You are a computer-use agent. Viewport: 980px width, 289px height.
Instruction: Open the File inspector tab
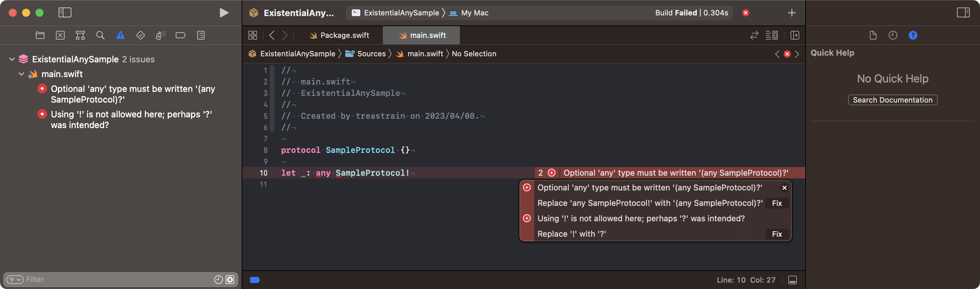pyautogui.click(x=873, y=36)
